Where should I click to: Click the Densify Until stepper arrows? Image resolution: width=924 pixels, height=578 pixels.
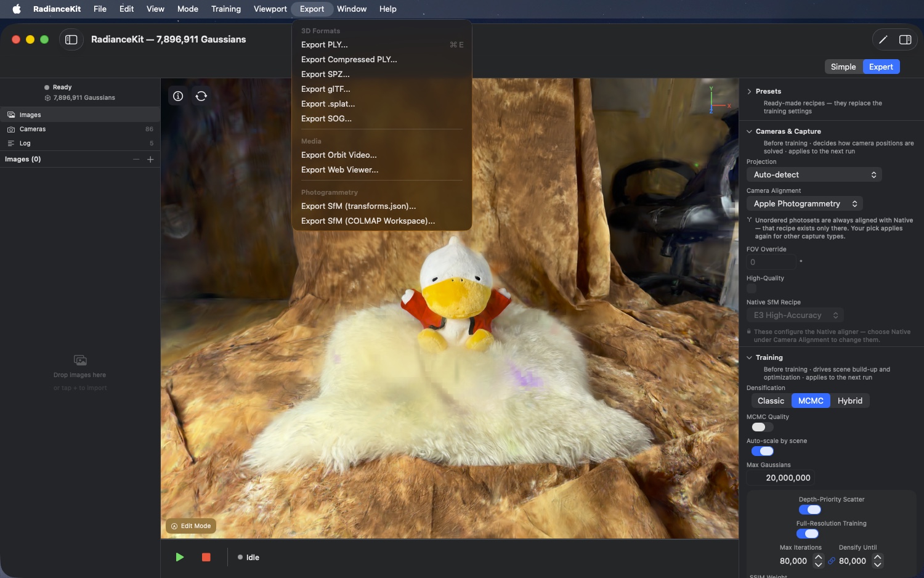(878, 561)
